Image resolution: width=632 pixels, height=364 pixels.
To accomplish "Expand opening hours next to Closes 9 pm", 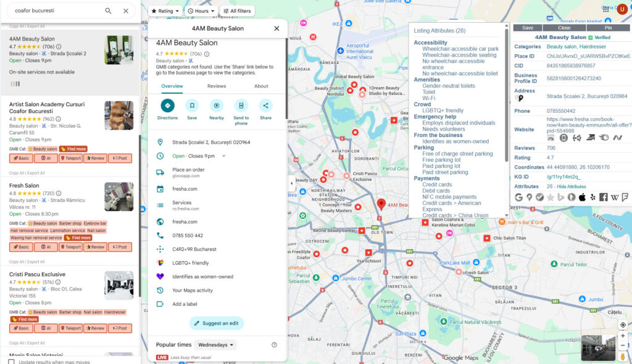I will tap(223, 156).
